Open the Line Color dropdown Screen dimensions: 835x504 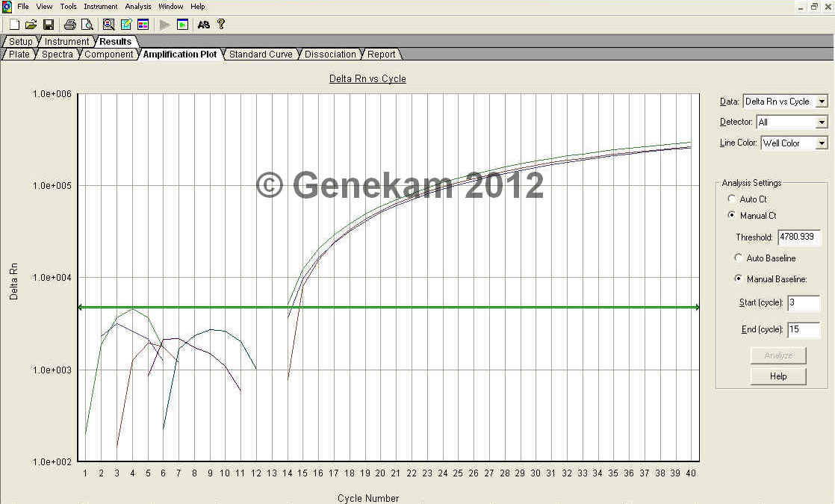822,143
